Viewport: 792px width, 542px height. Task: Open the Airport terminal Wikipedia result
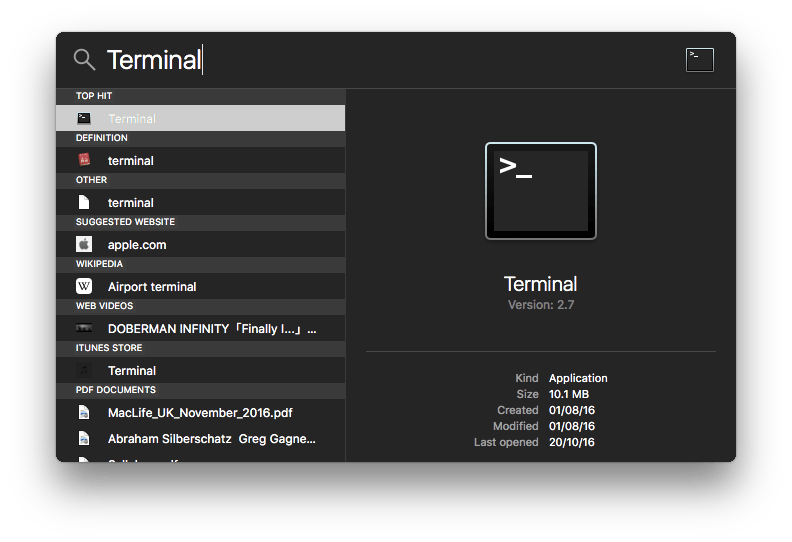pos(201,286)
